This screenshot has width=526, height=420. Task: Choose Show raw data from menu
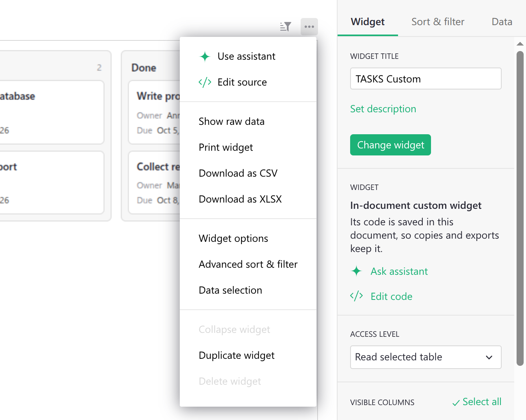(248, 122)
